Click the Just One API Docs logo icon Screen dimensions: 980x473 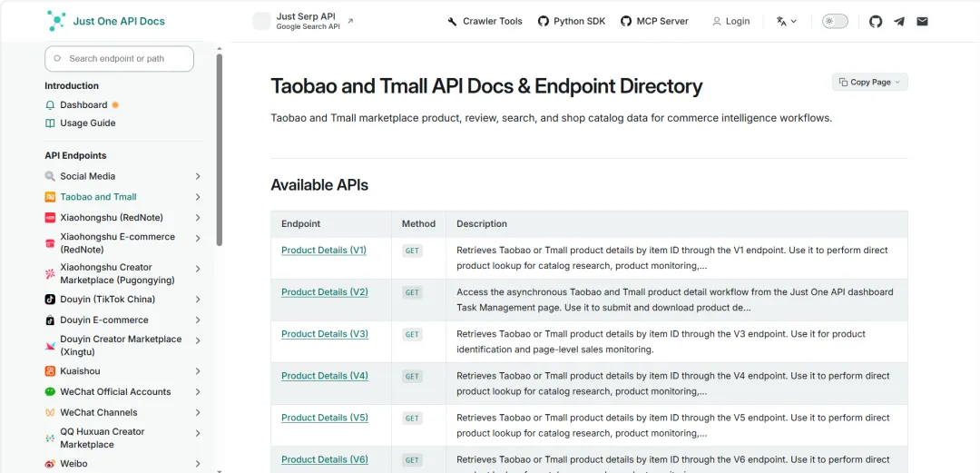(56, 21)
